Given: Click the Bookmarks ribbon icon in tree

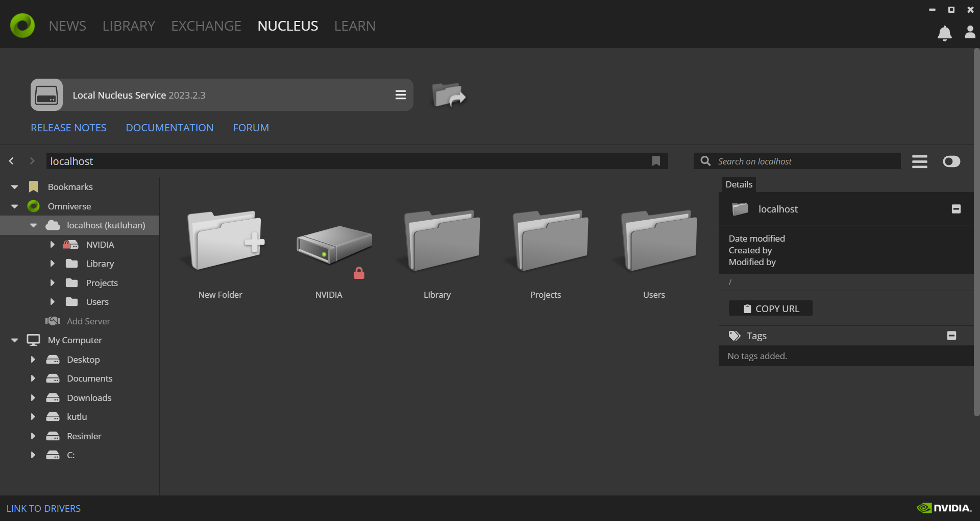Looking at the screenshot, I should (34, 186).
